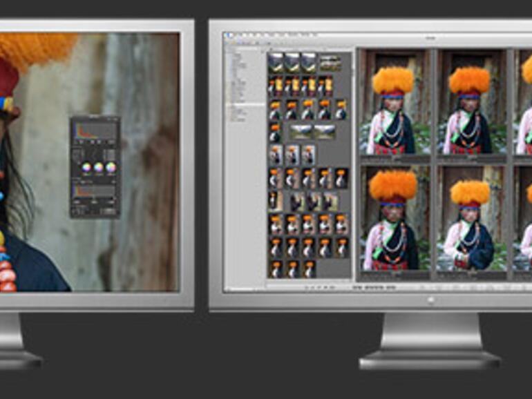
Task: Open the Apple menu on right monitor
Action: coord(229,35)
